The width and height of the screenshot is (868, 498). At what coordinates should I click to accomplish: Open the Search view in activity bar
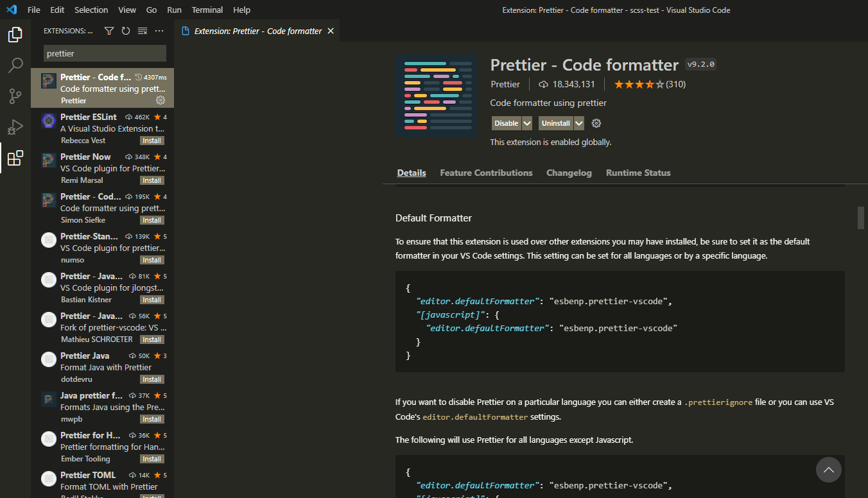[x=15, y=65]
